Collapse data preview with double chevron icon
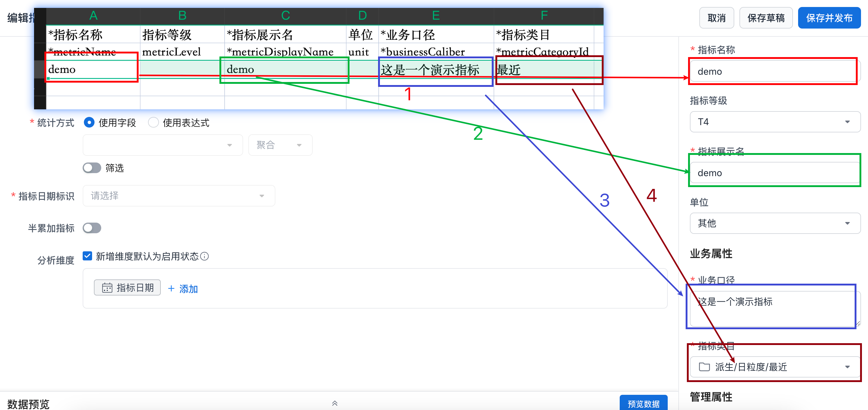The width and height of the screenshot is (868, 410). (335, 403)
